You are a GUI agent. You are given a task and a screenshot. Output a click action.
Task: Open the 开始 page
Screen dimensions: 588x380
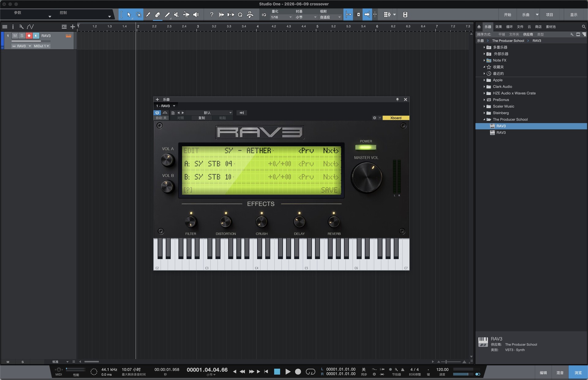tap(507, 15)
